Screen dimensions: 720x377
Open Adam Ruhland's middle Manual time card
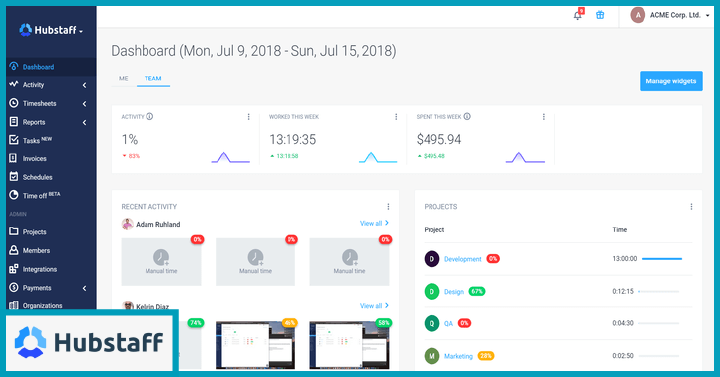click(255, 262)
